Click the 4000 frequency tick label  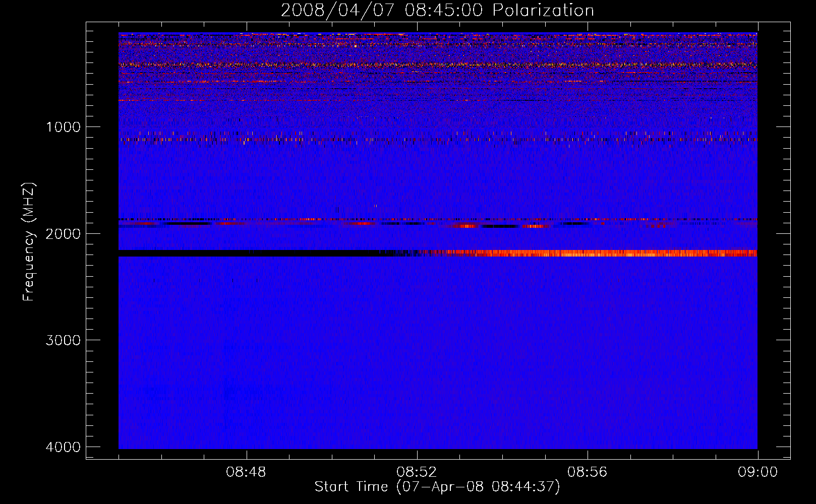[63, 447]
